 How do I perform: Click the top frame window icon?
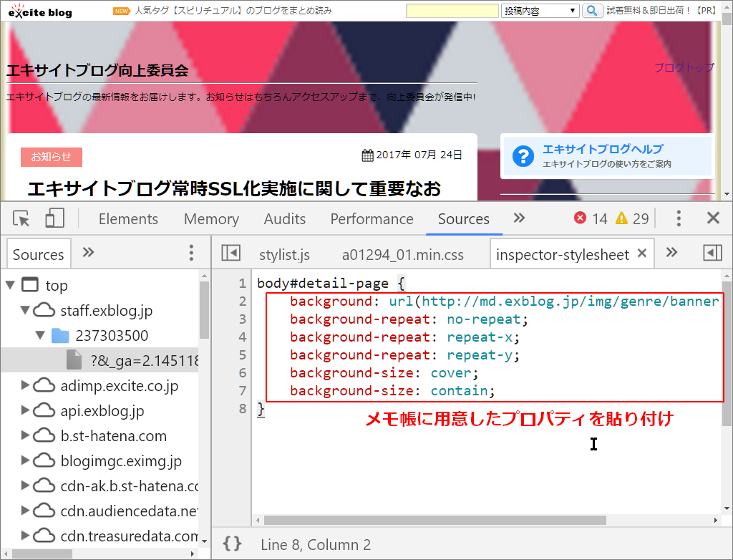[30, 284]
